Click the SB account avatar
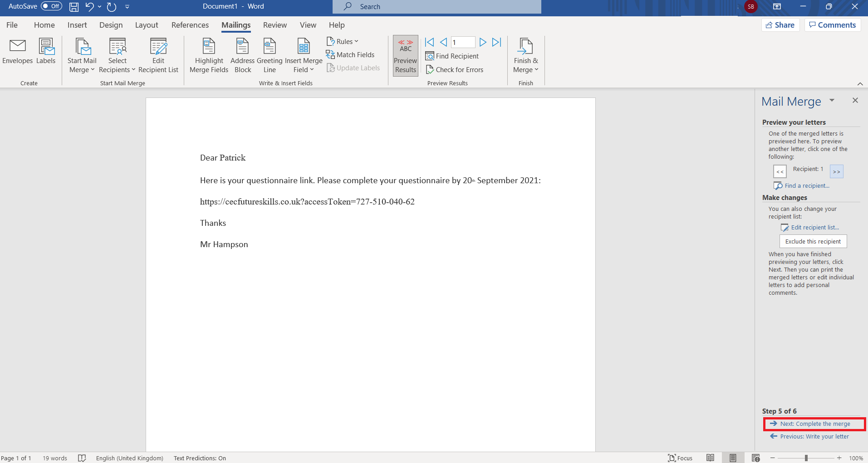 751,6
